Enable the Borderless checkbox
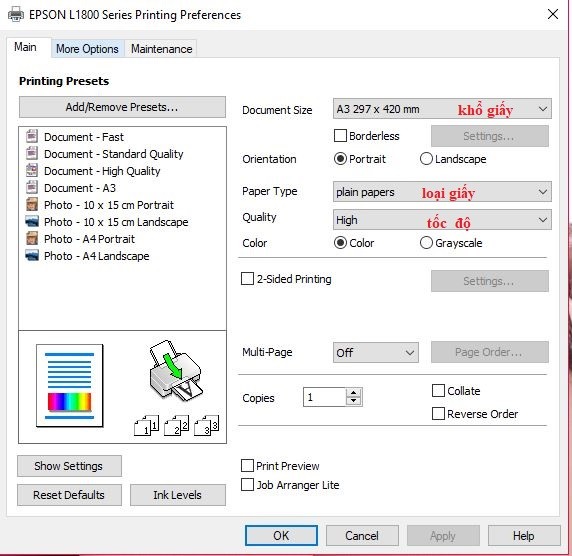572x556 pixels. click(x=340, y=136)
